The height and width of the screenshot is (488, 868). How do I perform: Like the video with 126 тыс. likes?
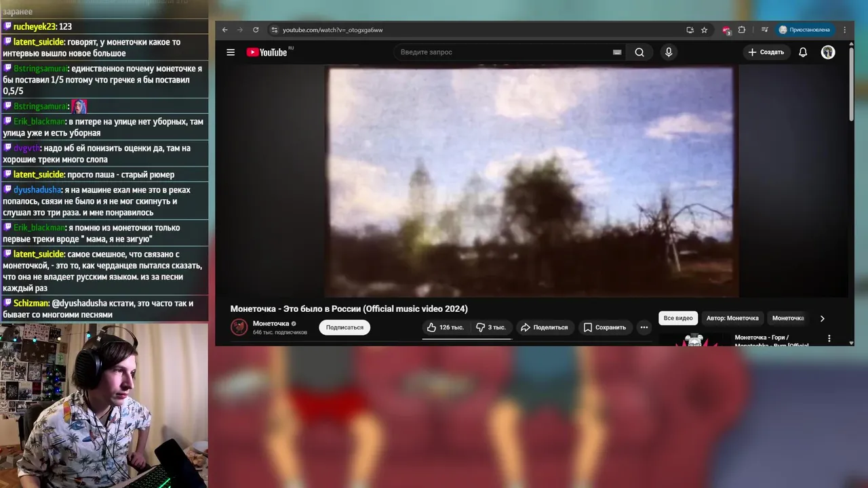click(446, 327)
